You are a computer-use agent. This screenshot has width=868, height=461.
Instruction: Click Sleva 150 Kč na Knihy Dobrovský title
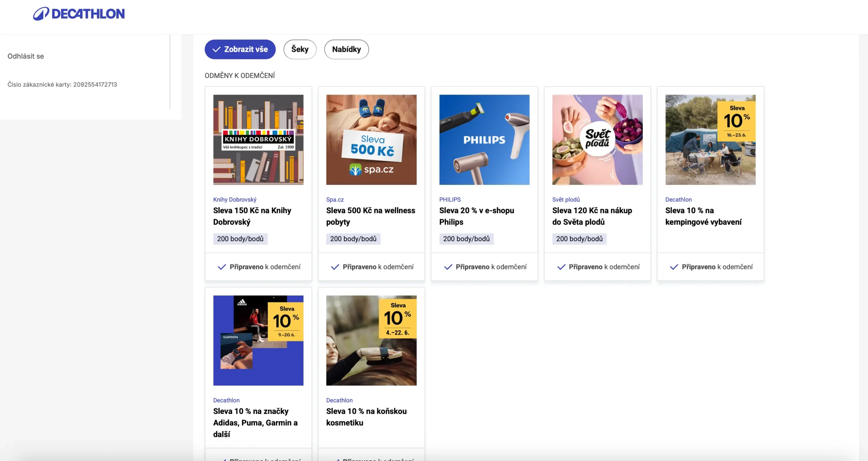point(252,216)
